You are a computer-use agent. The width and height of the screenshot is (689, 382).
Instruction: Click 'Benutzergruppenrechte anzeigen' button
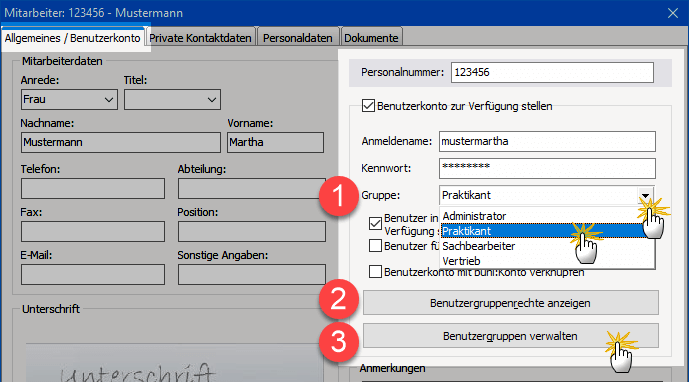click(x=510, y=303)
